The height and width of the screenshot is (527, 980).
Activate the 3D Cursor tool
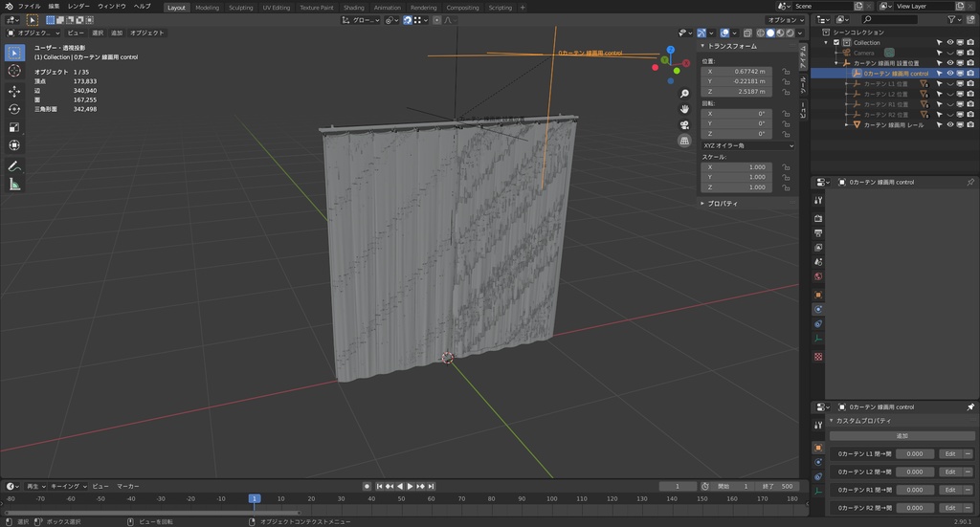[14, 71]
